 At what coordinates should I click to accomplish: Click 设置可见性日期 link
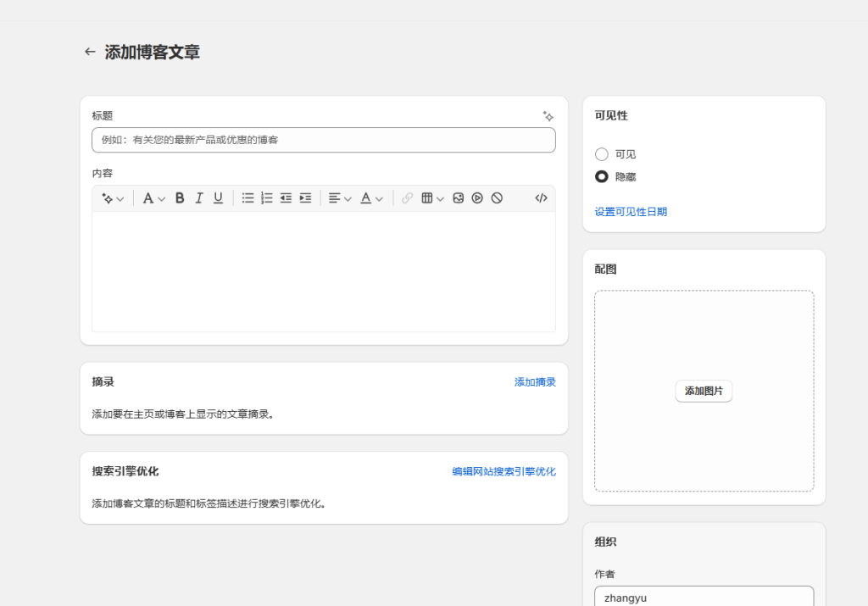[x=630, y=211]
